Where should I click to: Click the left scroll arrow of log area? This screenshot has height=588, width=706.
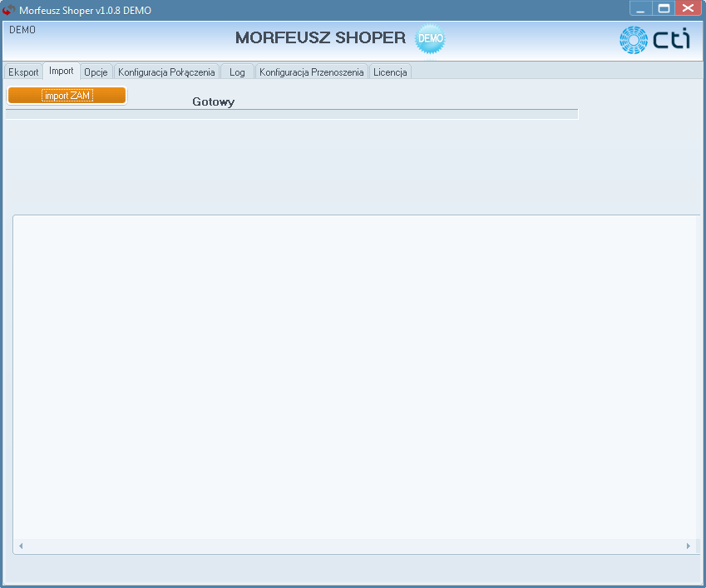click(21, 546)
